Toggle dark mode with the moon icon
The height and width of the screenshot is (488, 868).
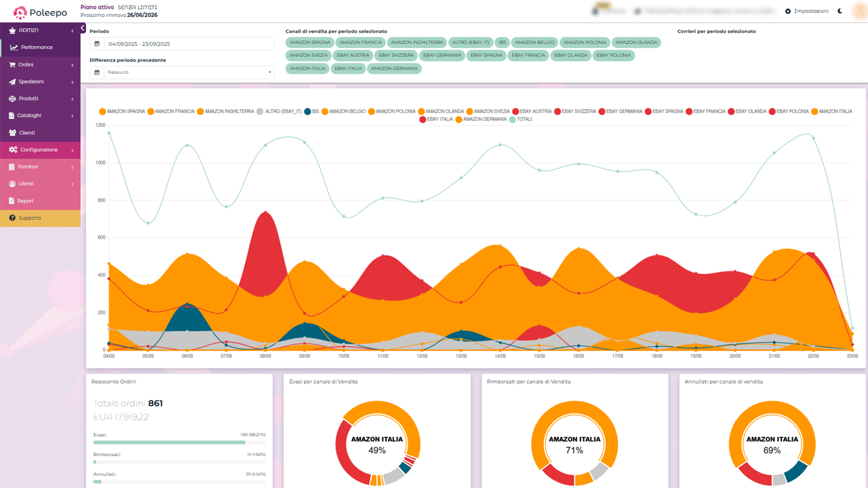[840, 11]
